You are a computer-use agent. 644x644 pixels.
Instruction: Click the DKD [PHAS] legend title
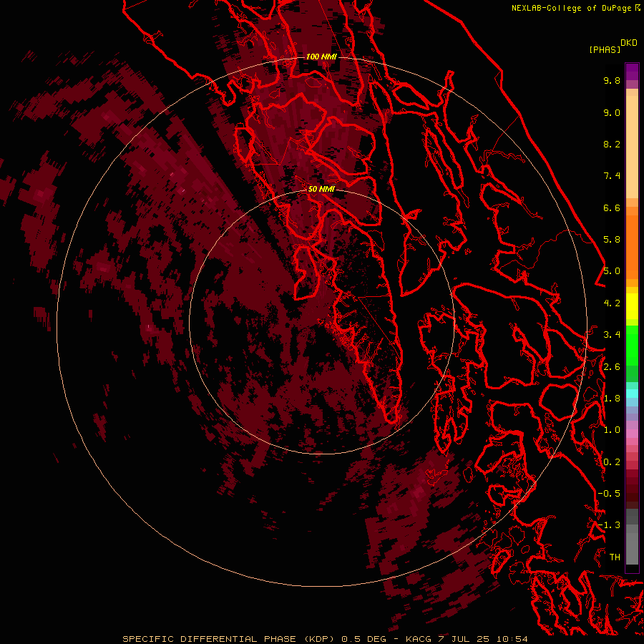(x=613, y=46)
